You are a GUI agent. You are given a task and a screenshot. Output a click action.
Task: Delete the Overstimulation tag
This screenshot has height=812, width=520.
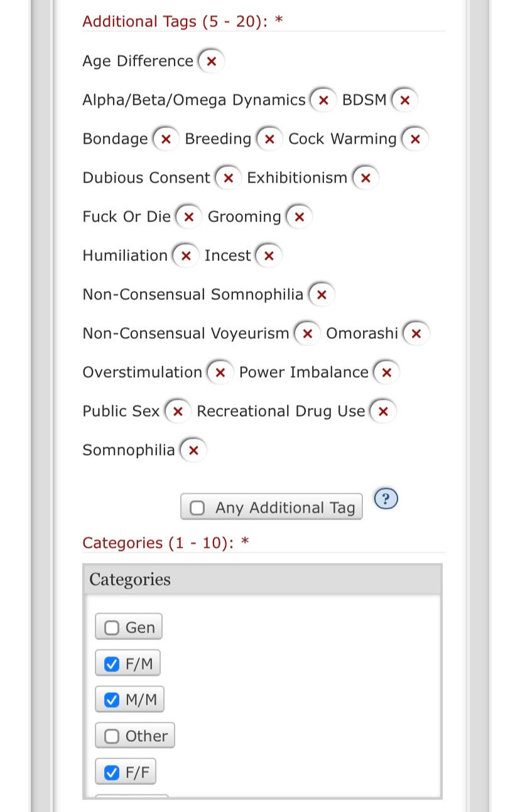point(220,373)
